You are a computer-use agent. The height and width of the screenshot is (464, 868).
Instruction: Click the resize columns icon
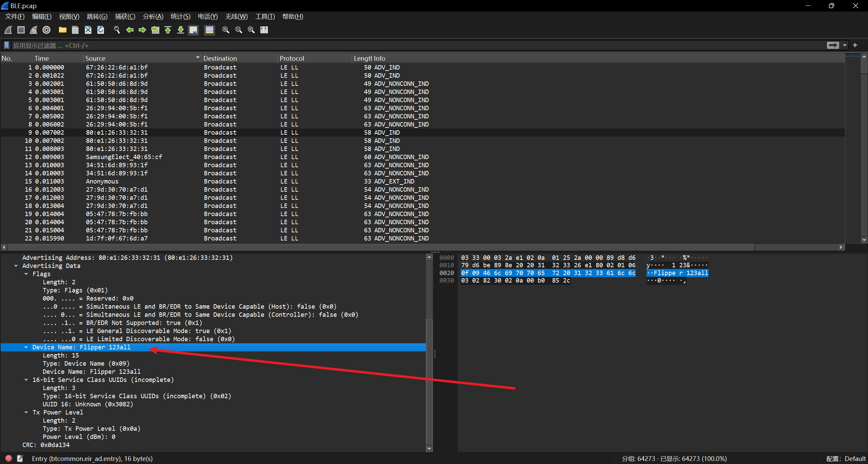[x=264, y=30]
